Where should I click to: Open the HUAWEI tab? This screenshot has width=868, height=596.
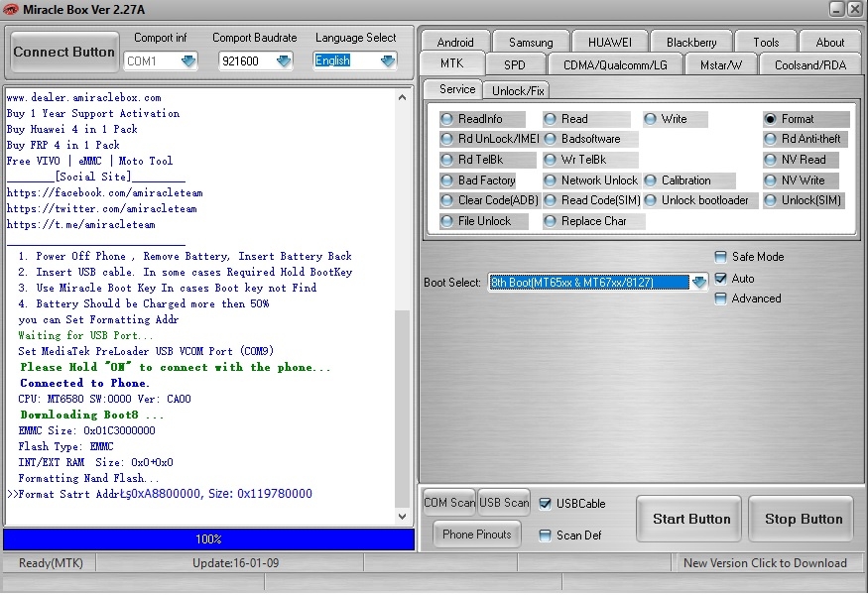pos(610,42)
